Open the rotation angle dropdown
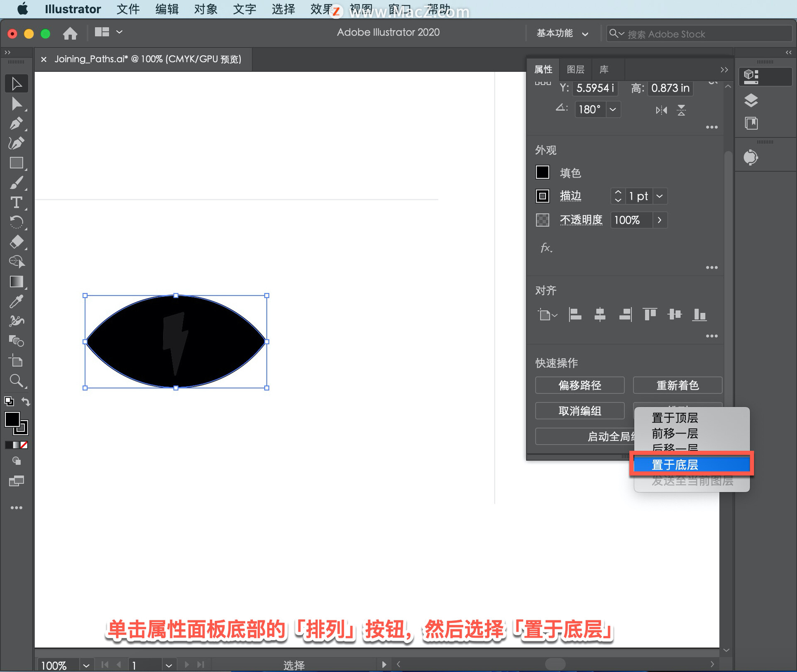 pos(613,110)
